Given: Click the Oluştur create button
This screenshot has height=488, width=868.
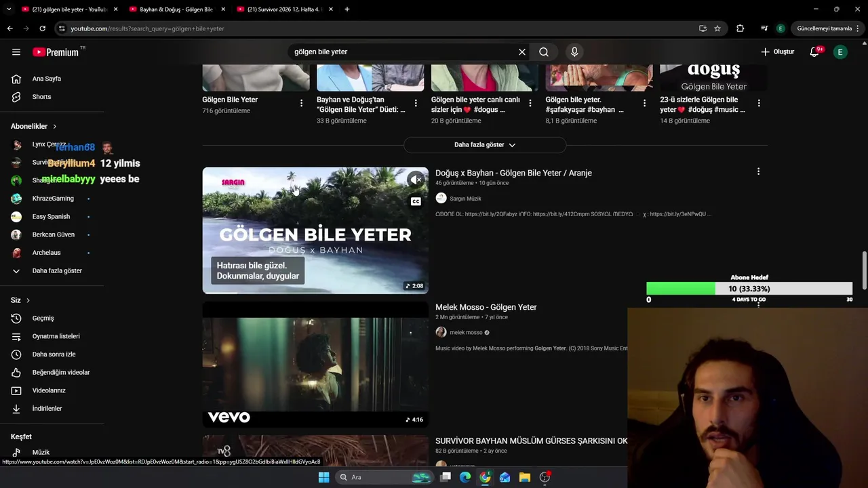Looking at the screenshot, I should coord(777,52).
